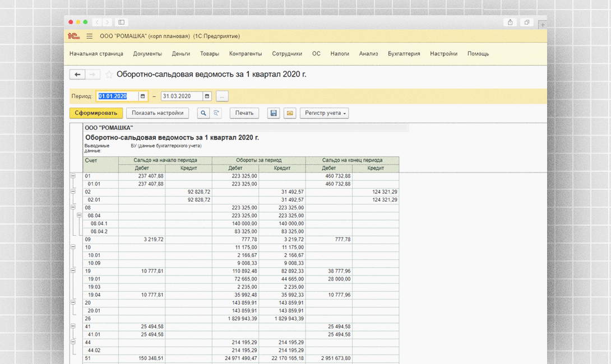
Task: Click the magnifier search icon
Action: (203, 113)
